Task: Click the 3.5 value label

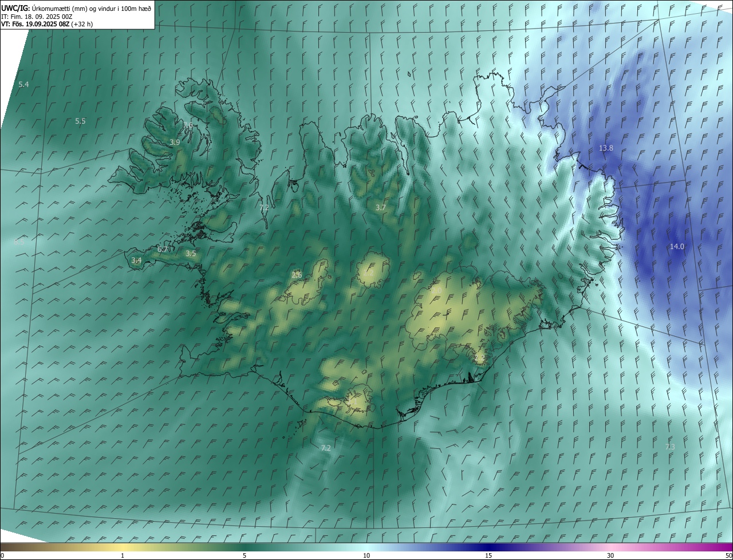Action: pos(191,253)
